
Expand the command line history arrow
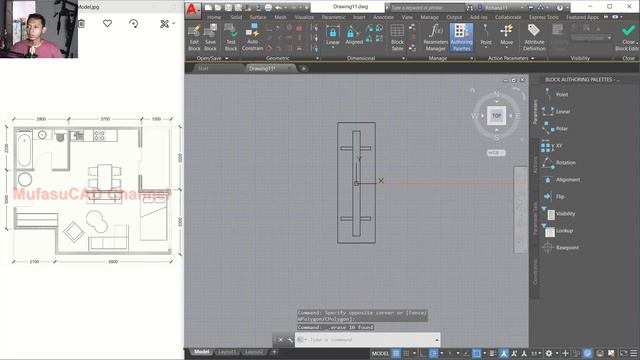click(x=437, y=340)
